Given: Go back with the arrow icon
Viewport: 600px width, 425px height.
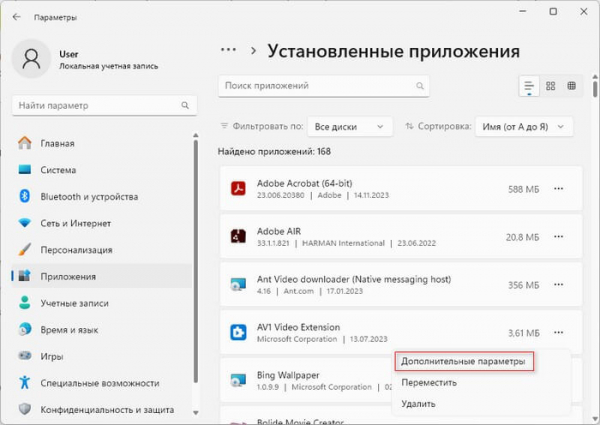Looking at the screenshot, I should [x=16, y=17].
